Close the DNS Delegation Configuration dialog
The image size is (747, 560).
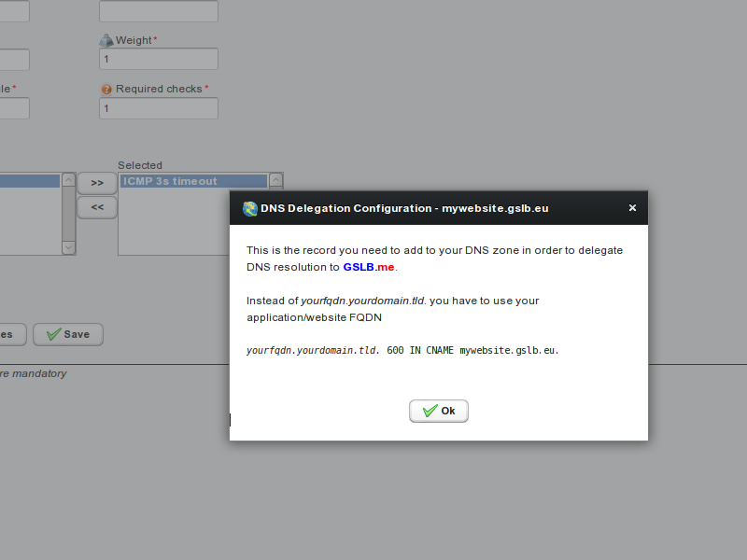coord(632,207)
